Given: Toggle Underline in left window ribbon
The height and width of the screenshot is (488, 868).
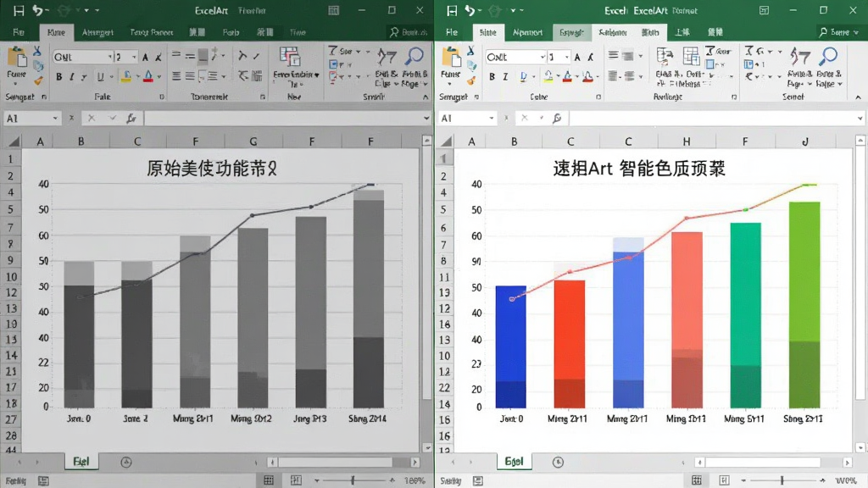Looking at the screenshot, I should [100, 77].
